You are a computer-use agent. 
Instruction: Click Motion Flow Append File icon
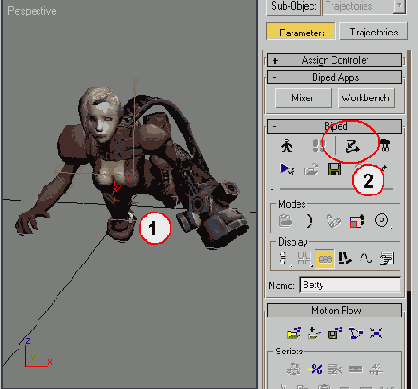tap(314, 333)
